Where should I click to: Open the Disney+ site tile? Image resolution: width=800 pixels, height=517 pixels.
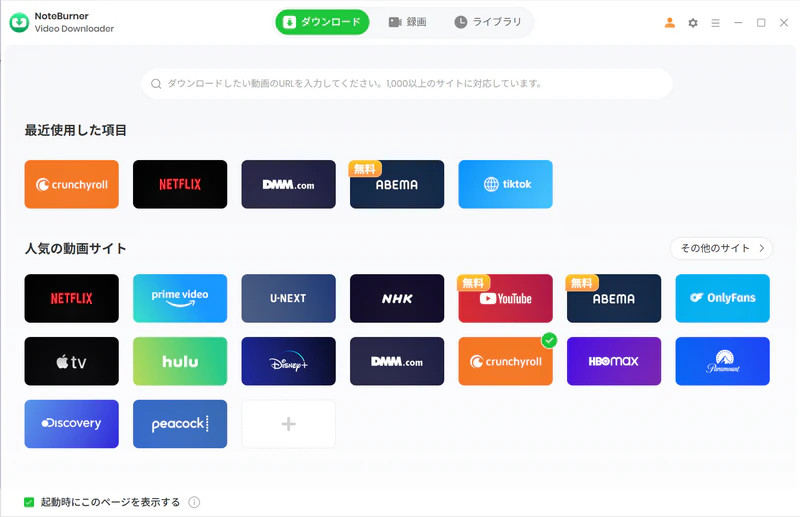click(288, 361)
